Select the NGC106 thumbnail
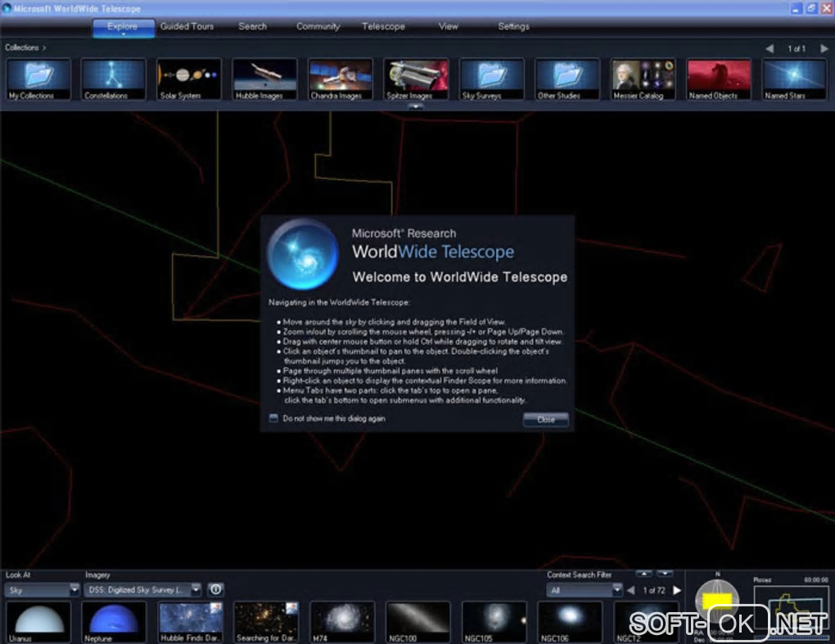The height and width of the screenshot is (644, 835). click(570, 622)
